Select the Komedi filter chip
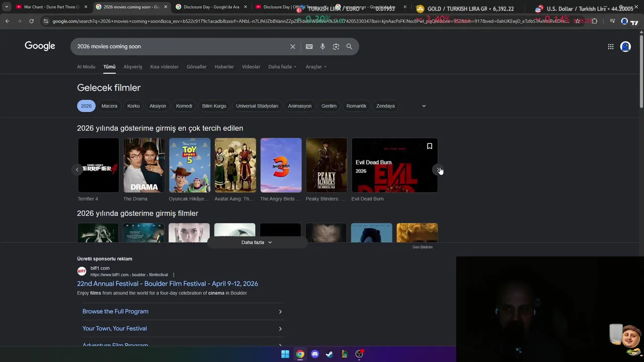This screenshot has width=644, height=362. (x=184, y=106)
